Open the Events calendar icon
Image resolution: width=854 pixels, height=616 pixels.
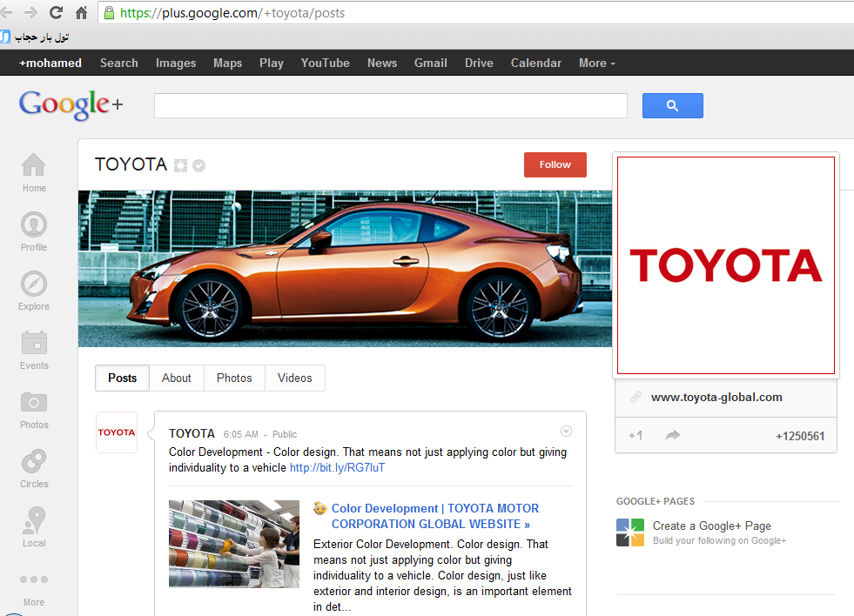(34, 343)
